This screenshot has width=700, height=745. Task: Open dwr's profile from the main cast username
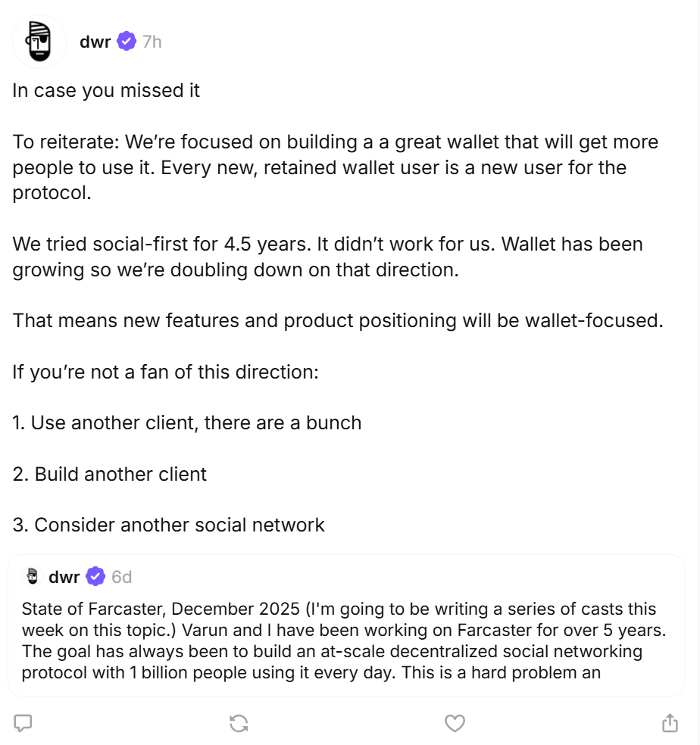point(95,41)
